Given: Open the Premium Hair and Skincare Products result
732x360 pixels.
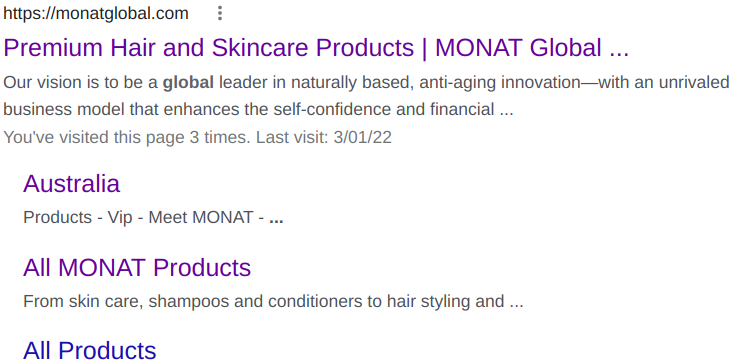Looking at the screenshot, I should pyautogui.click(x=317, y=48).
